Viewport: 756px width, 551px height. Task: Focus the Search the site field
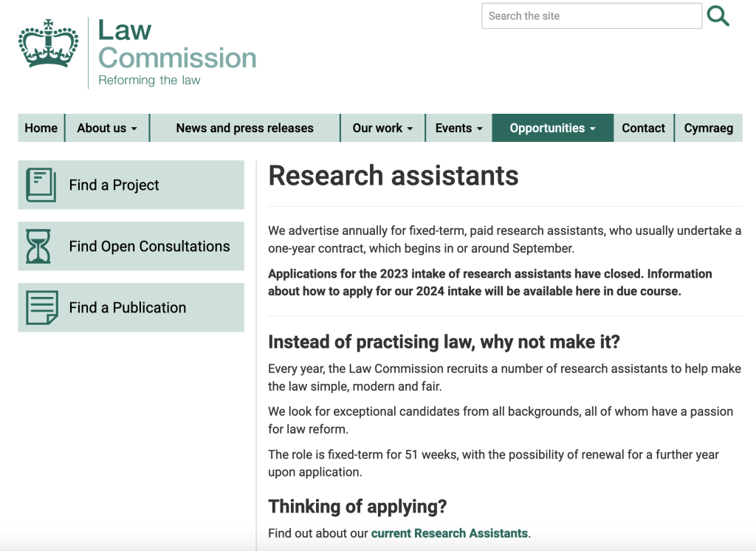click(591, 16)
